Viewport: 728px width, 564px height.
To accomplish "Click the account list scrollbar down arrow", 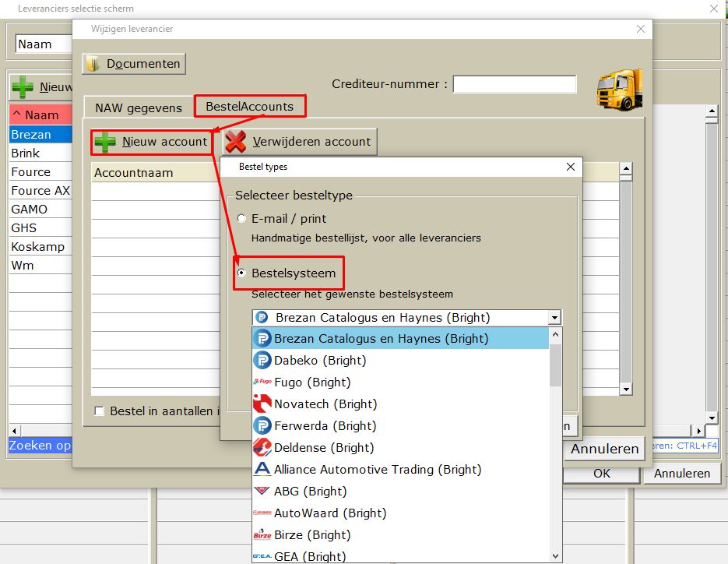I will [x=626, y=390].
